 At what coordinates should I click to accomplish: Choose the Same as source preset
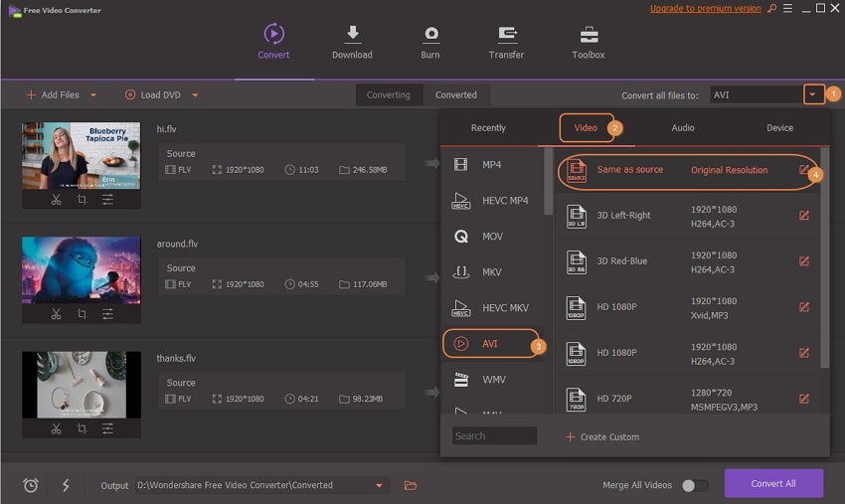coord(687,171)
